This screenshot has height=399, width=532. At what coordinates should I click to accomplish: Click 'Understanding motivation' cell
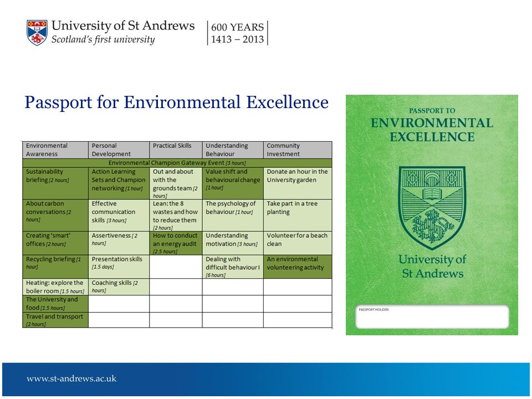(x=233, y=243)
